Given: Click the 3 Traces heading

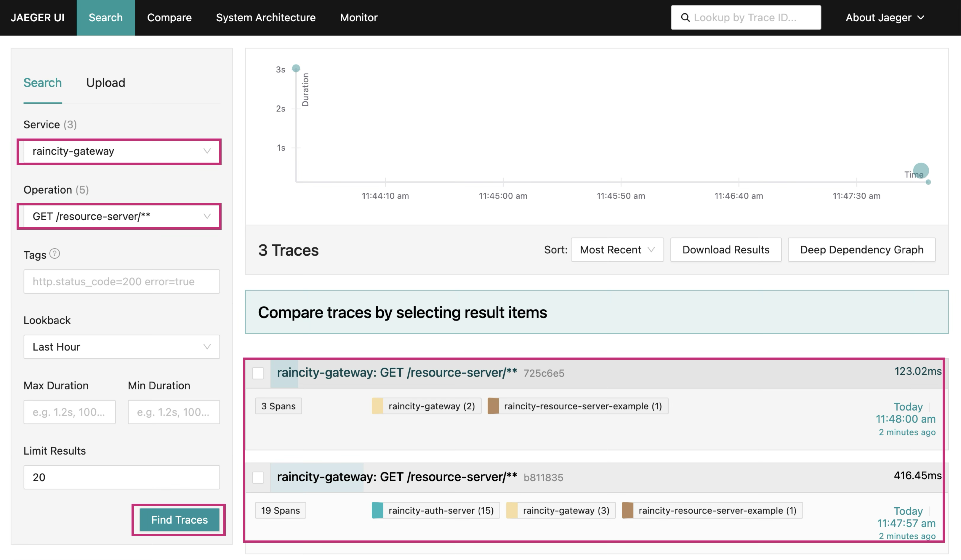Looking at the screenshot, I should [288, 250].
